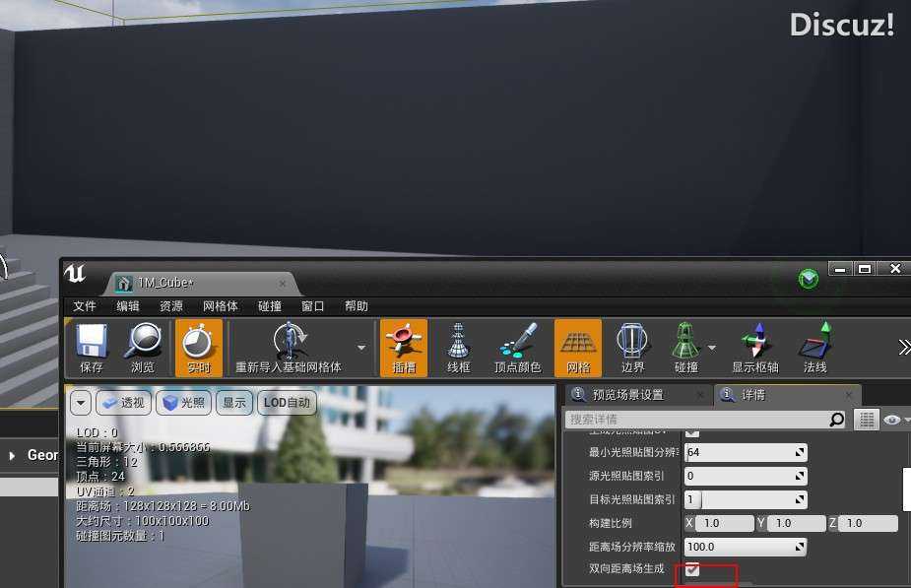911x588 pixels.
Task: Open the 网格体 (Mesh) menu
Action: pos(220,306)
